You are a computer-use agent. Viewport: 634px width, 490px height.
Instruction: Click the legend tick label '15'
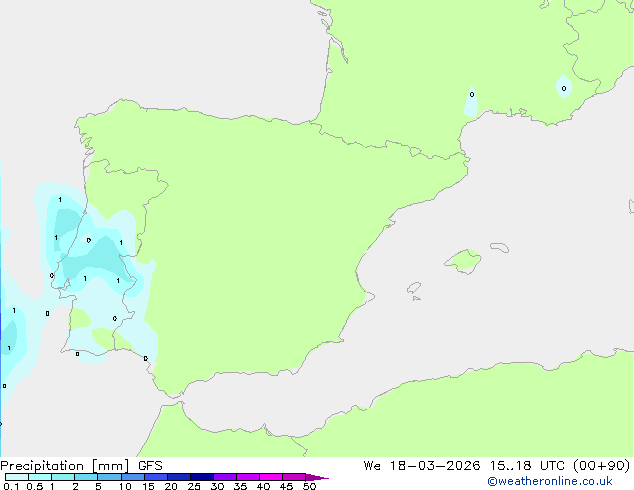point(148,486)
